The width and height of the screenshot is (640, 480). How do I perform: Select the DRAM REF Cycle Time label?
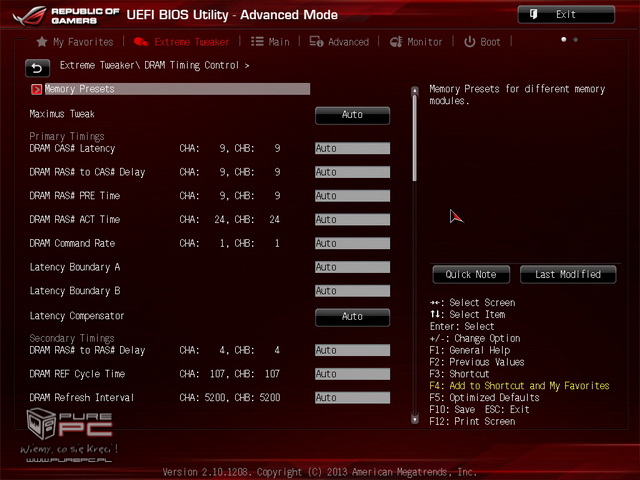click(77, 374)
